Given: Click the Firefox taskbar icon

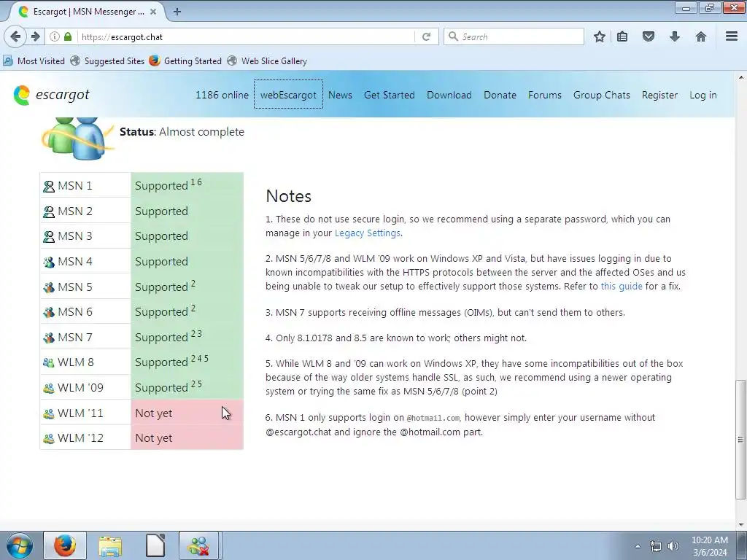Looking at the screenshot, I should coord(65,545).
